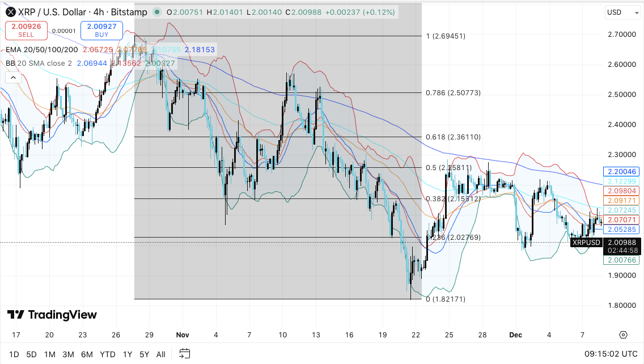The width and height of the screenshot is (644, 364).
Task: Click the 0.00001 spread value
Action: coord(63,31)
